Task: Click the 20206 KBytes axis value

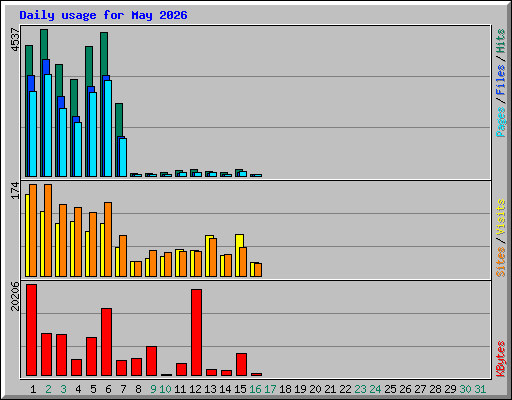Action: [15, 296]
